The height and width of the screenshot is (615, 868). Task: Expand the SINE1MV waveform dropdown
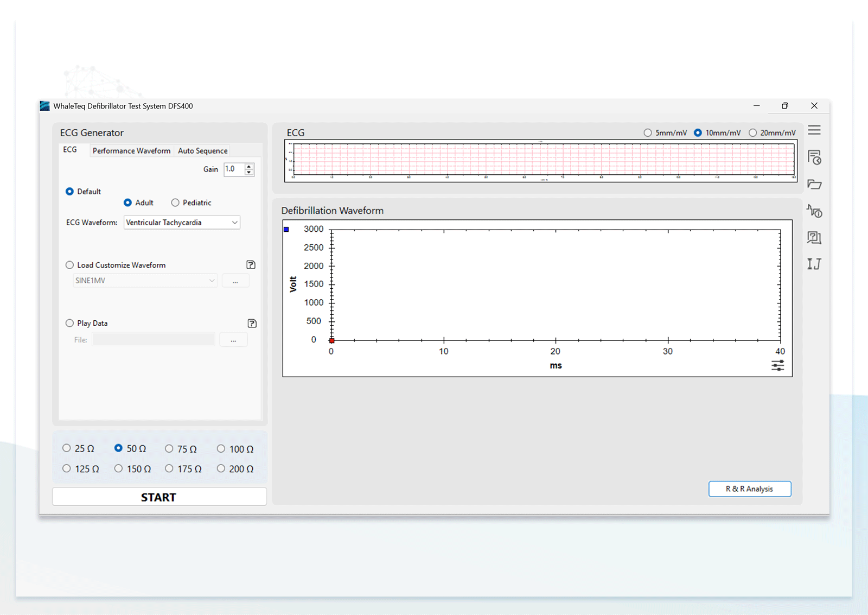(x=145, y=281)
